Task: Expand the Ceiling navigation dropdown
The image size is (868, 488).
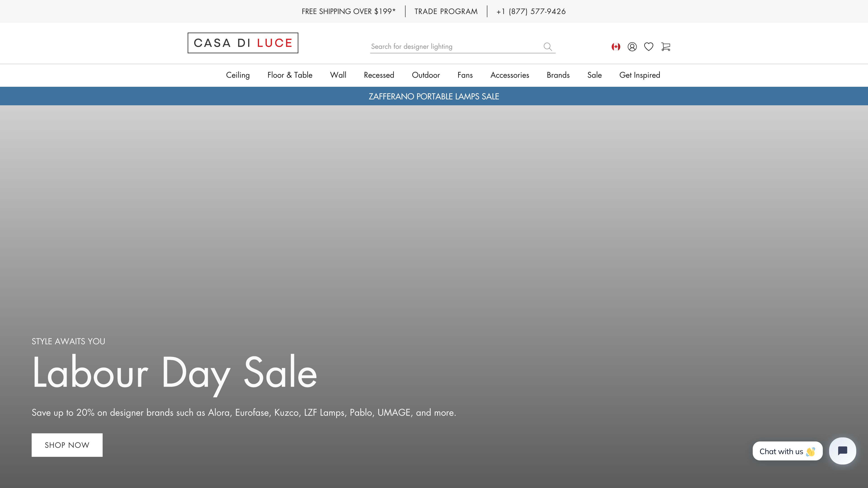Action: [238, 75]
